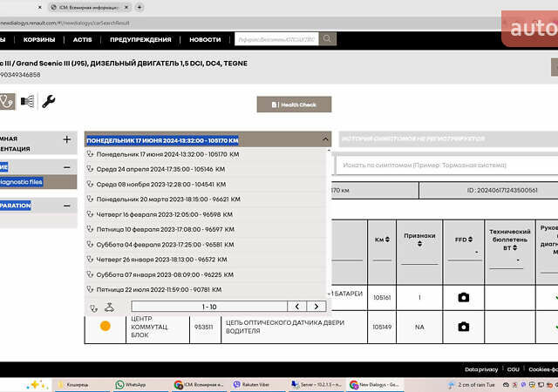Open the Предупреждения menu
Screen dimensions: 558x392
140,39
